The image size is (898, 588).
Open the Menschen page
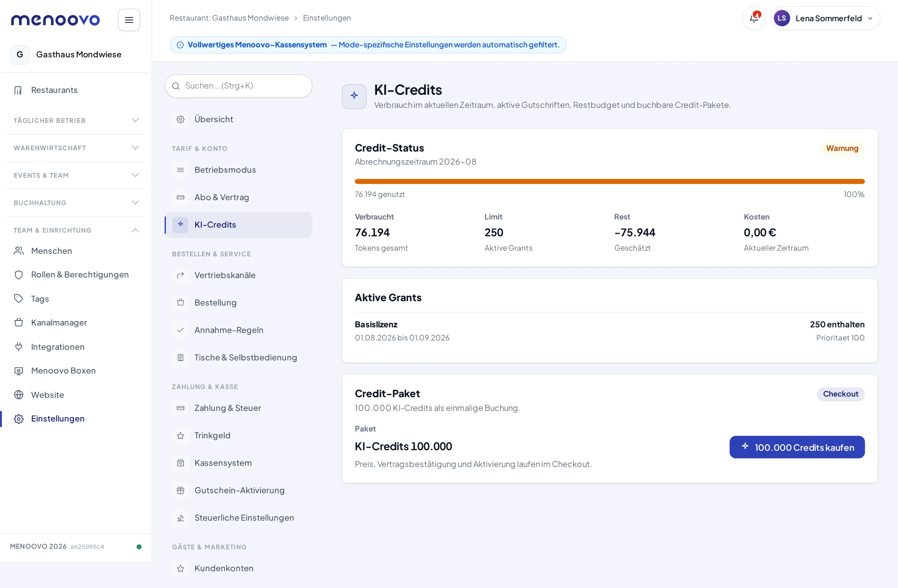click(75, 251)
